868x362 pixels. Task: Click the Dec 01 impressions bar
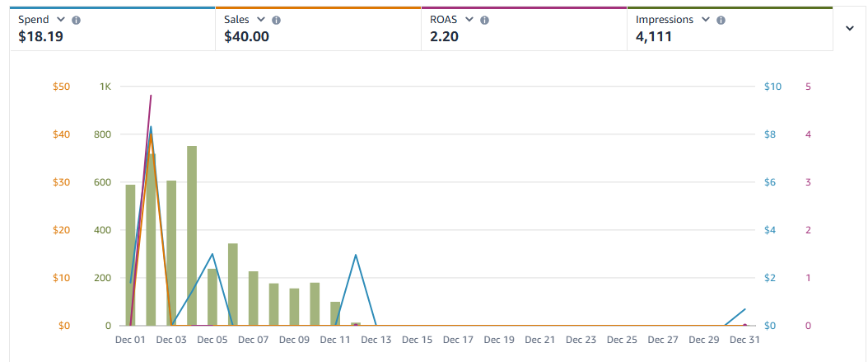(130, 255)
